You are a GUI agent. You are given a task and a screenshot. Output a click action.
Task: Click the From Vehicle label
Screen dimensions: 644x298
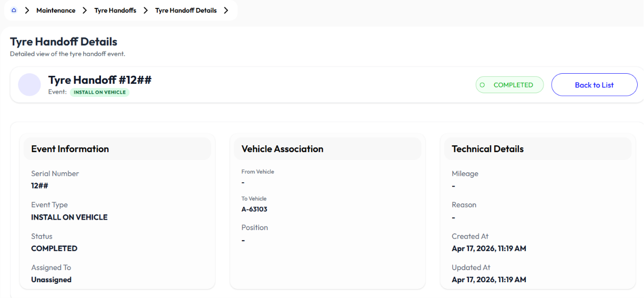pos(258,172)
